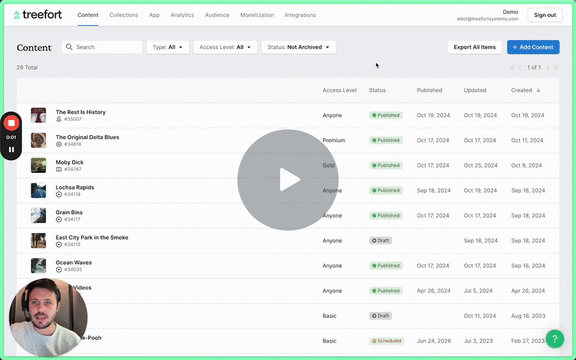Open the Grain Bins thumbnail

(38, 215)
